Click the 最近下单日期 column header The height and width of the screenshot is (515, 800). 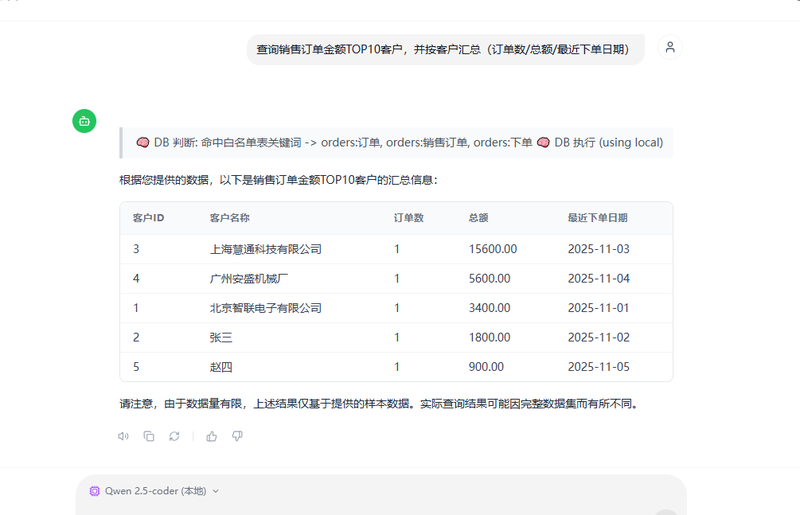coord(597,218)
